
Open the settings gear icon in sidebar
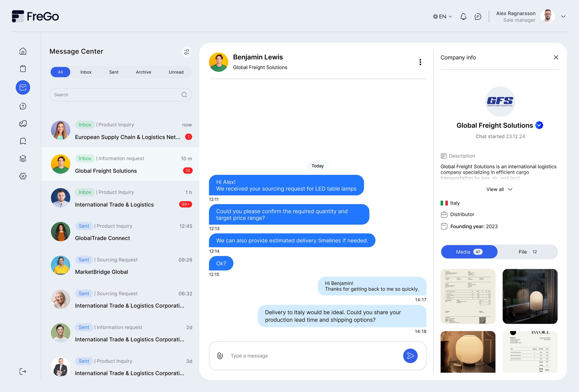(x=23, y=176)
